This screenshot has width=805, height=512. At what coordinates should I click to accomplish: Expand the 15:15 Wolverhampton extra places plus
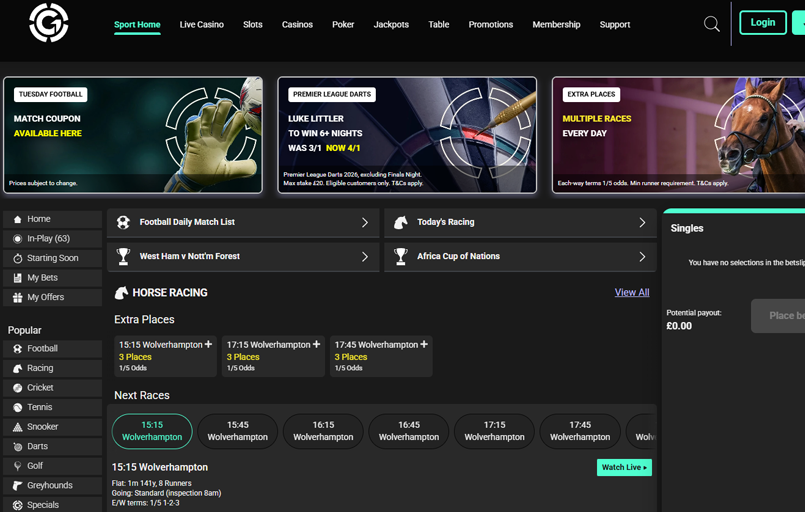pos(208,344)
